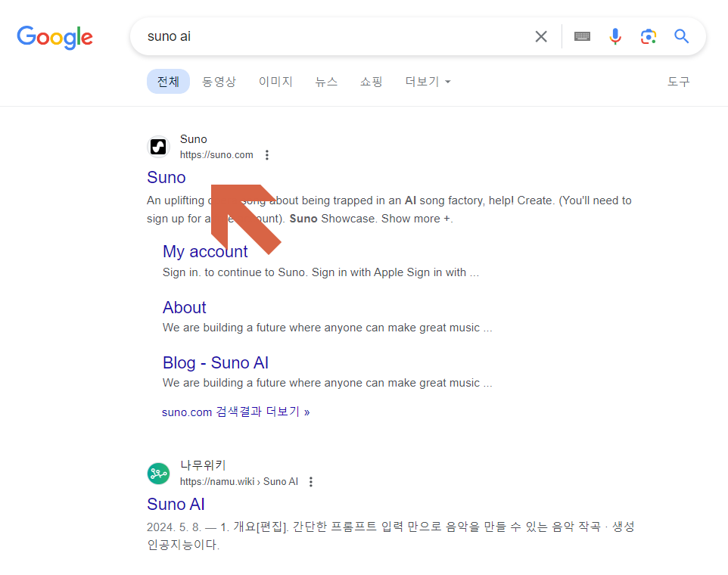
Task: Click 'https://namu.wiki › Suno AI' breadcrumb
Action: 239,482
